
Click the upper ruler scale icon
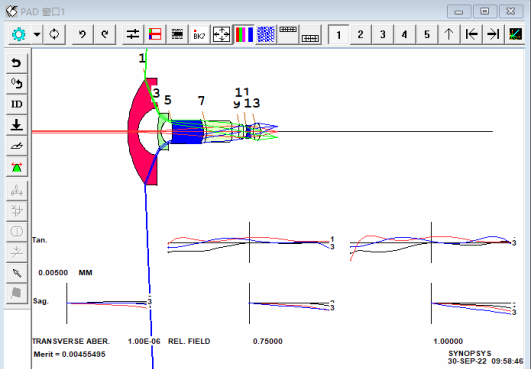(x=288, y=35)
